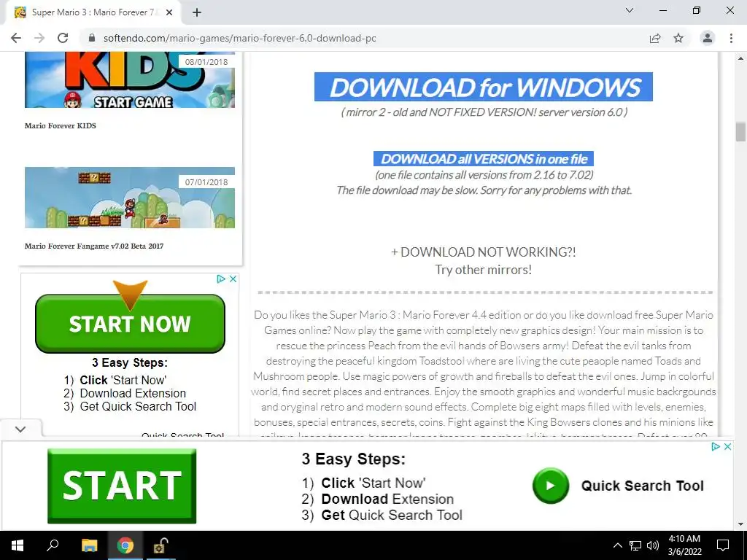This screenshot has height=560, width=747.
Task: Open the network tray icon
Action: 635,545
